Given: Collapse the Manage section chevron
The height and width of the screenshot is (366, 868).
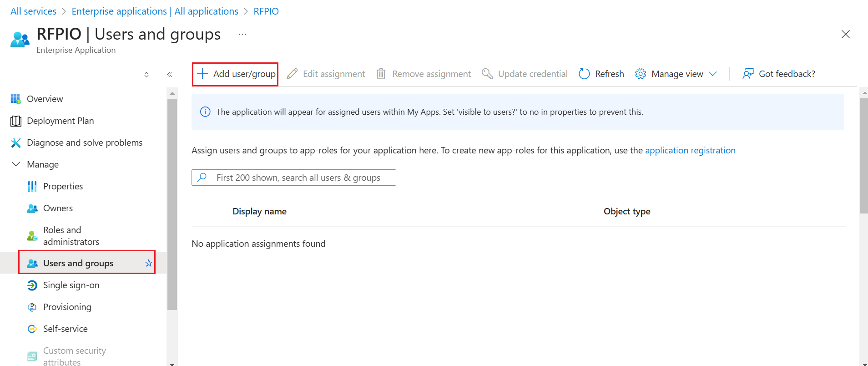Looking at the screenshot, I should (x=16, y=164).
